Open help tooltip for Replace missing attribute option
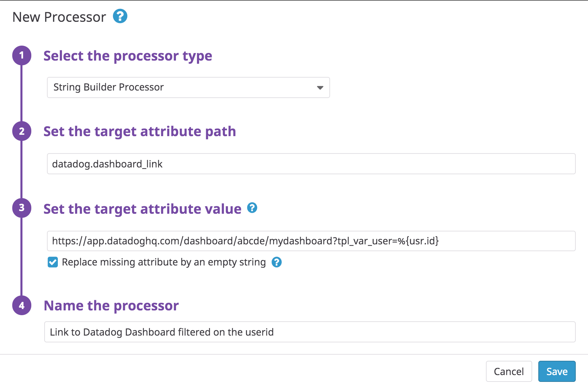Screen dimensions: 588x388 [x=277, y=262]
